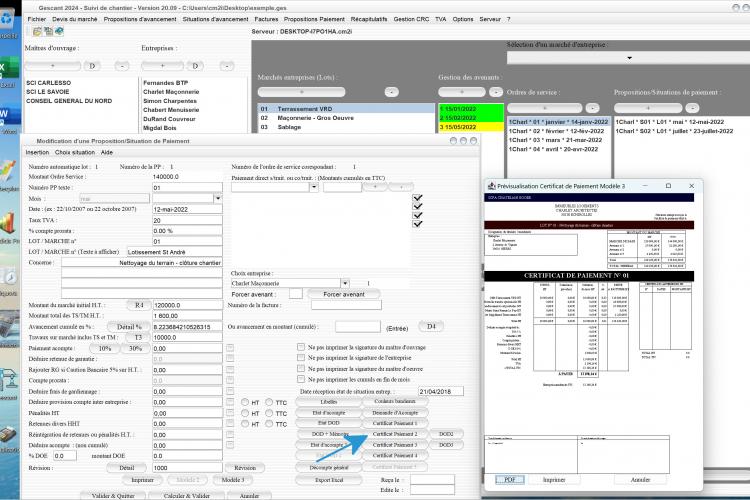Click the Révision value field showing 1000
This screenshot has height=500, width=750.
pos(187,467)
